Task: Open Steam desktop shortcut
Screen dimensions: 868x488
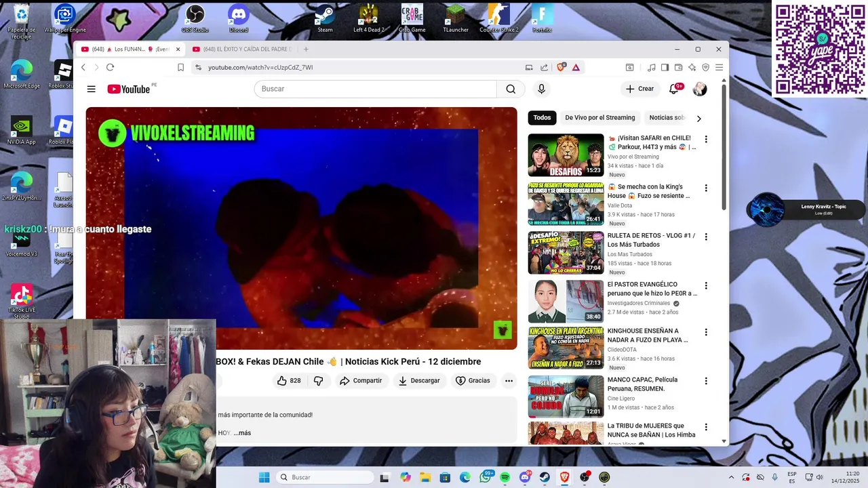Action: pos(325,18)
